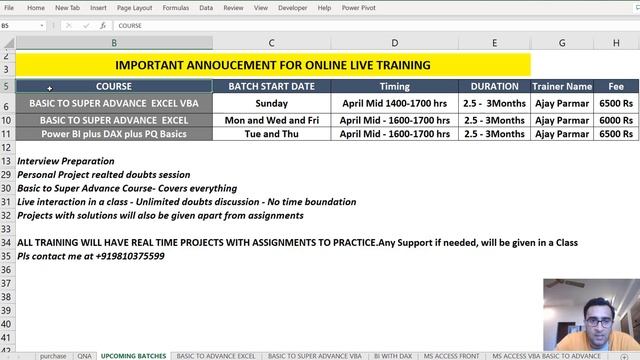Screen dimensions: 640x360
Task: Open the Review ribbon tab
Action: click(x=233, y=8)
